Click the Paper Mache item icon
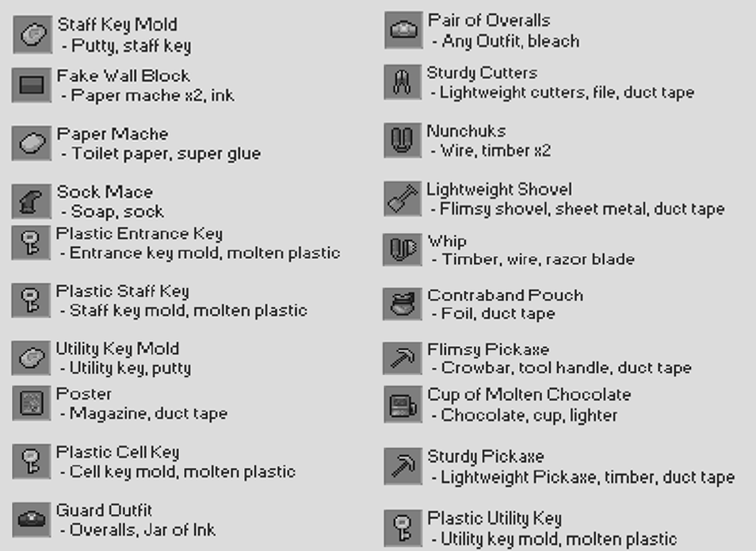 click(32, 143)
